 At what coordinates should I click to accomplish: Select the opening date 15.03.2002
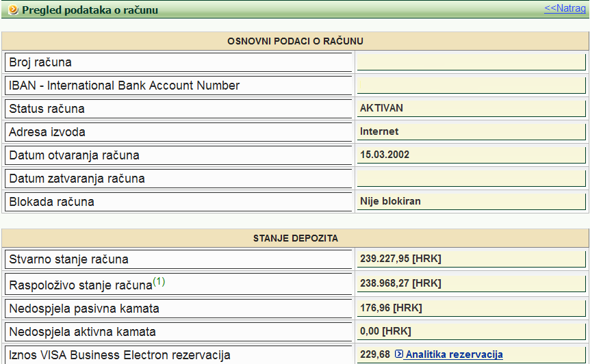click(385, 155)
